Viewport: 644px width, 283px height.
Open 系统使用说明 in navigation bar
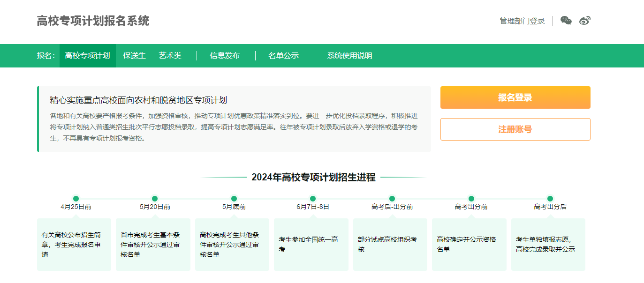pos(349,56)
